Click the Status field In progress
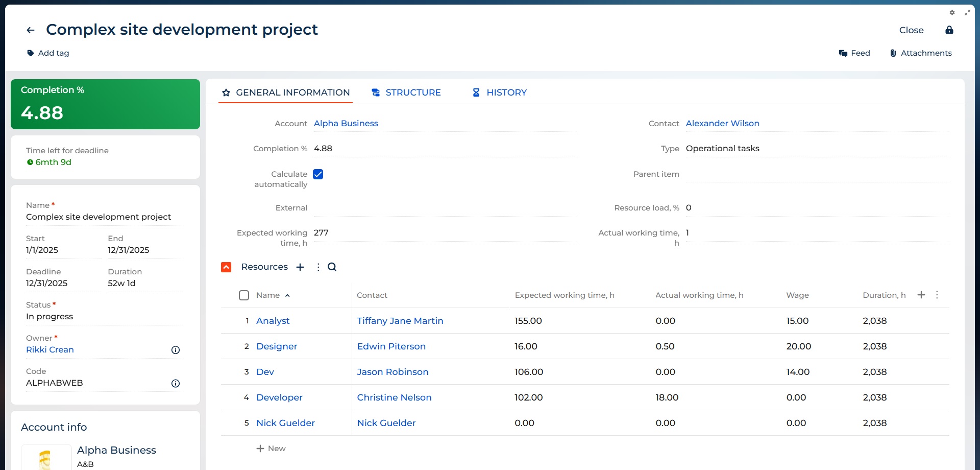 tap(105, 317)
